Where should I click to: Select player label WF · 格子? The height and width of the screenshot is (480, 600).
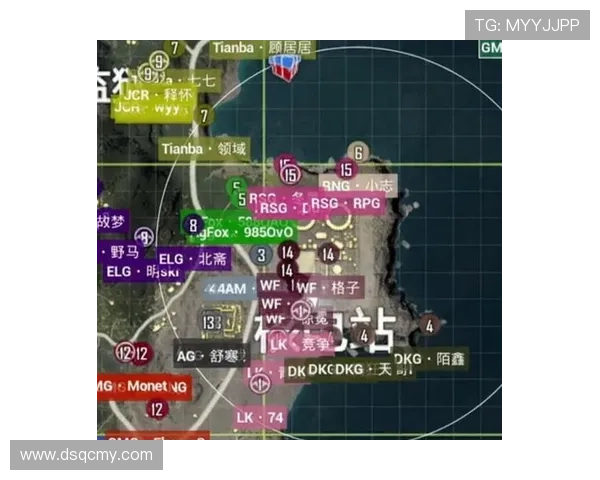coord(328,287)
